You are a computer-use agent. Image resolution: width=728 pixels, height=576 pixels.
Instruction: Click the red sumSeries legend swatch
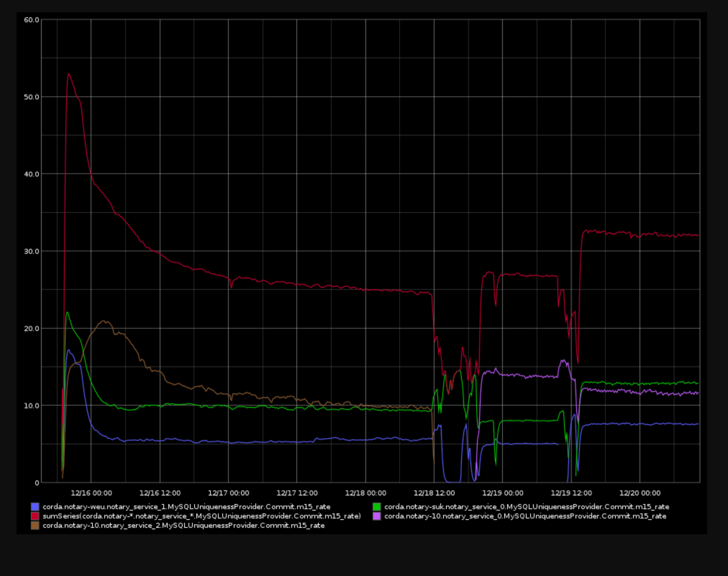[x=35, y=516]
